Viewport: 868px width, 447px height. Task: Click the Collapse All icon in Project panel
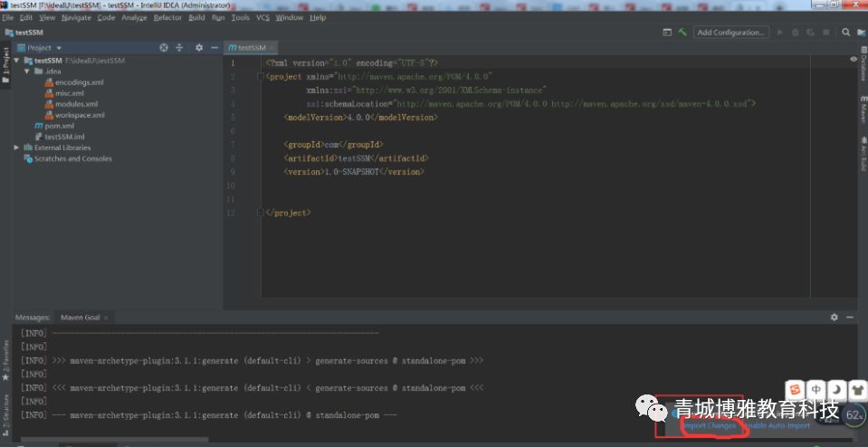tap(179, 48)
